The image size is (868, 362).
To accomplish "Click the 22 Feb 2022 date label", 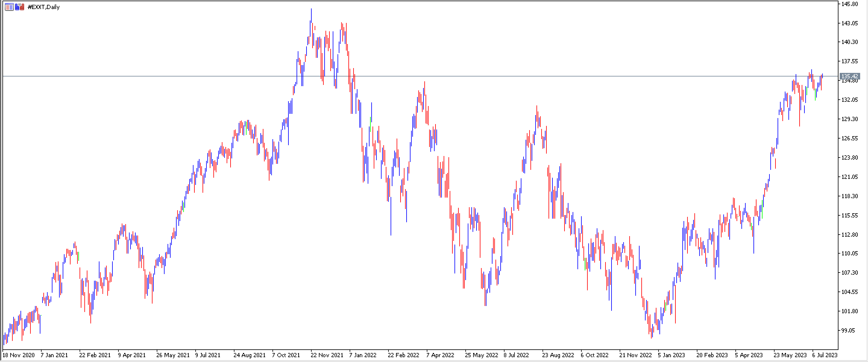I will click(x=404, y=355).
